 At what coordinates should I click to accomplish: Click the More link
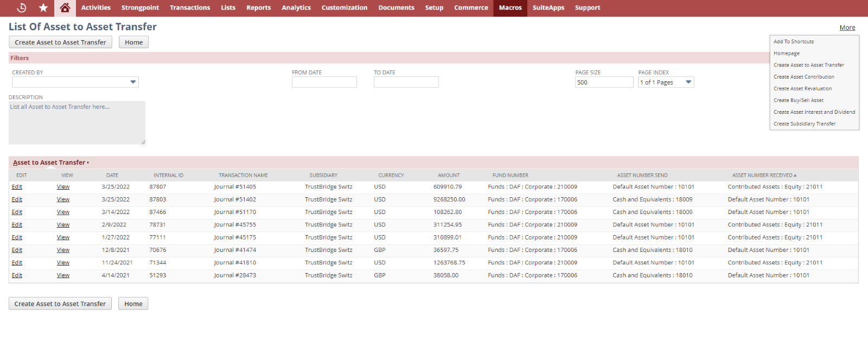click(x=847, y=28)
